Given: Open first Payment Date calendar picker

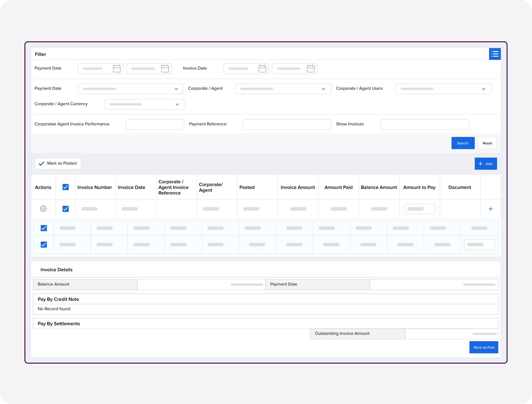Looking at the screenshot, I should point(117,69).
